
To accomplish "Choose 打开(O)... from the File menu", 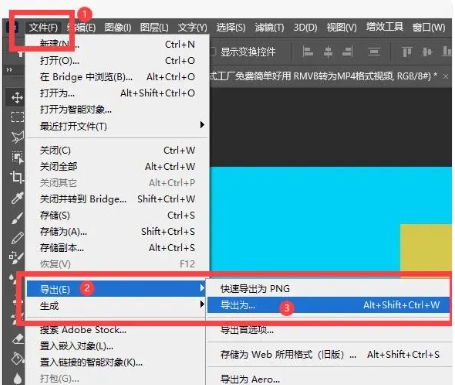I will pos(117,61).
